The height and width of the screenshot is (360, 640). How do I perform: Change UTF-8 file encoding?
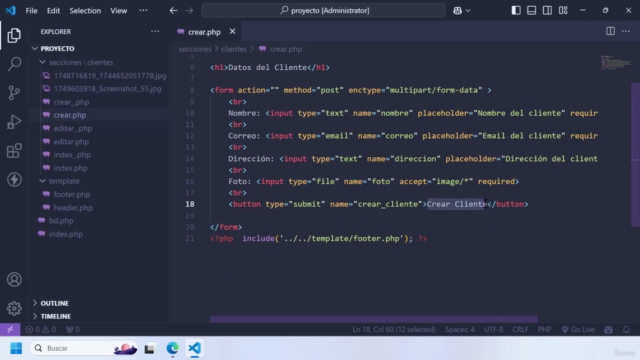493,329
